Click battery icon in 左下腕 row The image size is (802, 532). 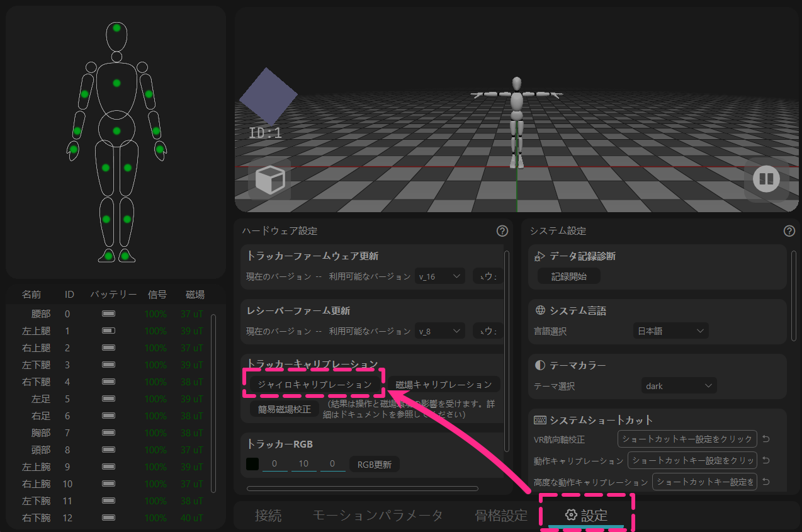pos(108,501)
